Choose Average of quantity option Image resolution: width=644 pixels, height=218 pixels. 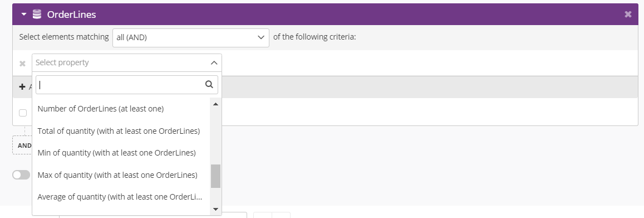click(120, 197)
